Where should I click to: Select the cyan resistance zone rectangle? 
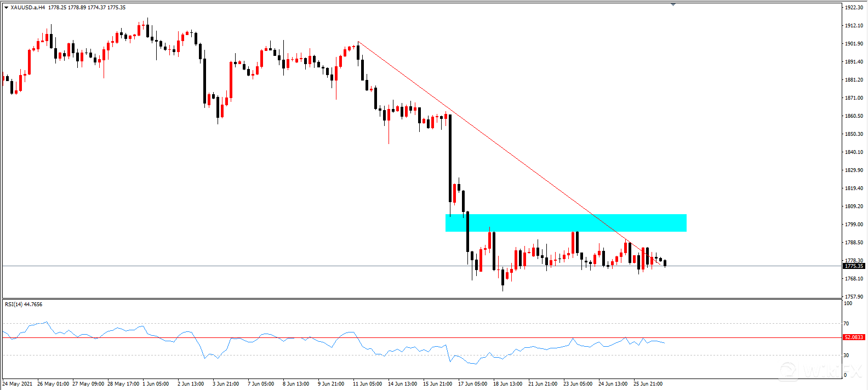tap(566, 223)
